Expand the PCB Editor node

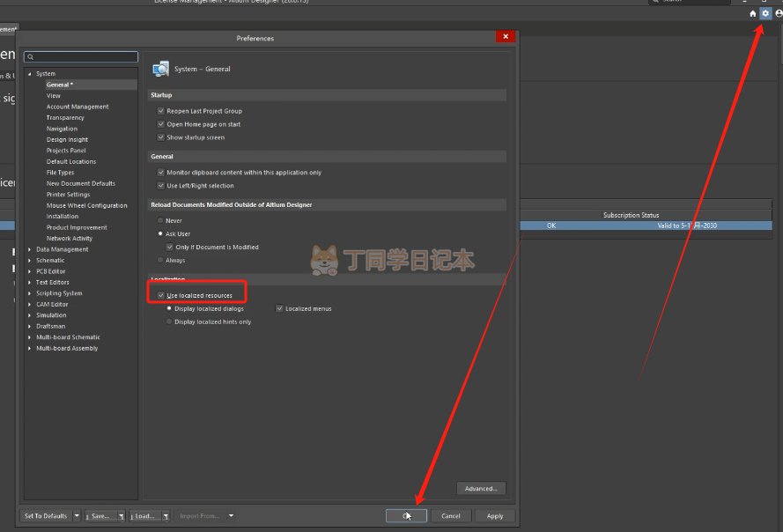click(29, 271)
